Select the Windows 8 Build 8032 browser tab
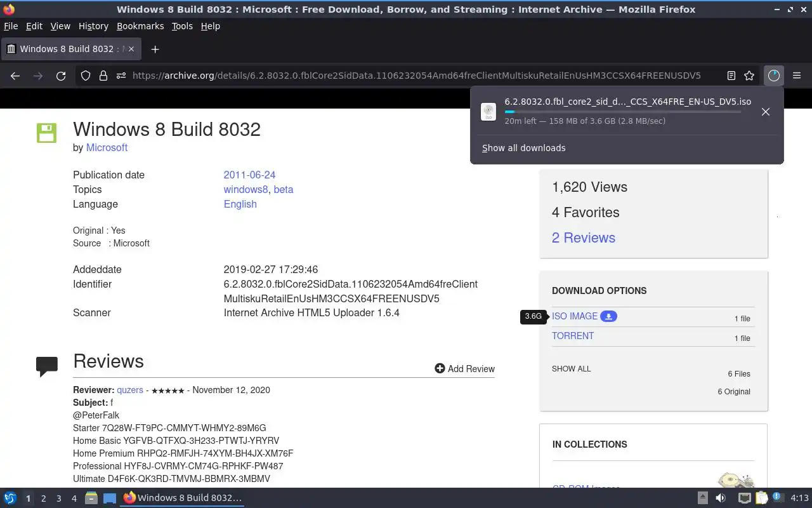The height and width of the screenshot is (508, 812). point(71,49)
